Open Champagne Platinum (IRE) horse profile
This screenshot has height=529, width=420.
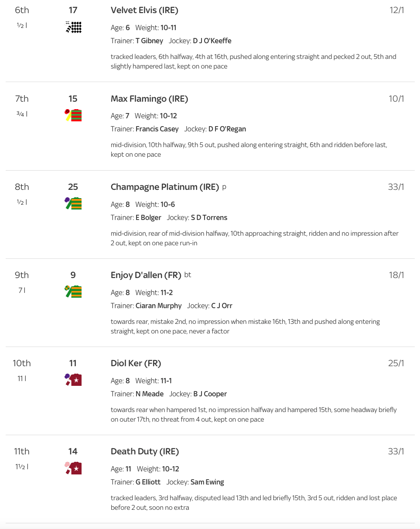pos(164,187)
